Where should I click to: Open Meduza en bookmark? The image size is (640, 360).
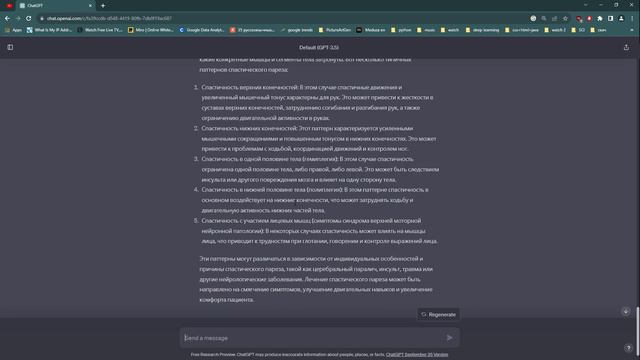(371, 30)
